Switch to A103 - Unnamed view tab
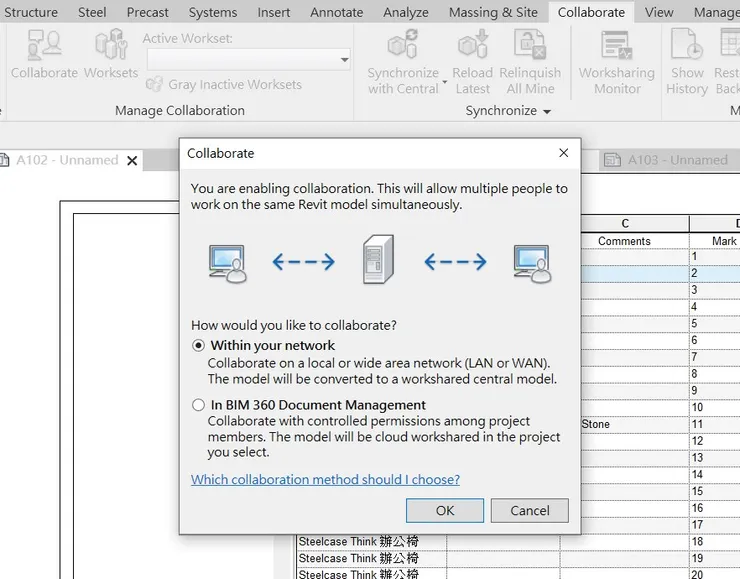This screenshot has height=579, width=740. (x=677, y=160)
